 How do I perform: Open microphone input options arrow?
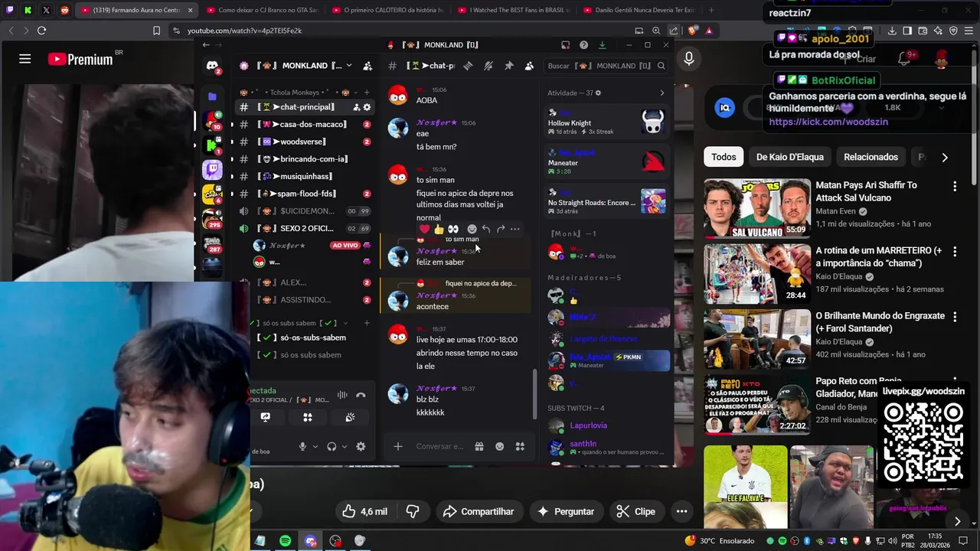pyautogui.click(x=315, y=447)
